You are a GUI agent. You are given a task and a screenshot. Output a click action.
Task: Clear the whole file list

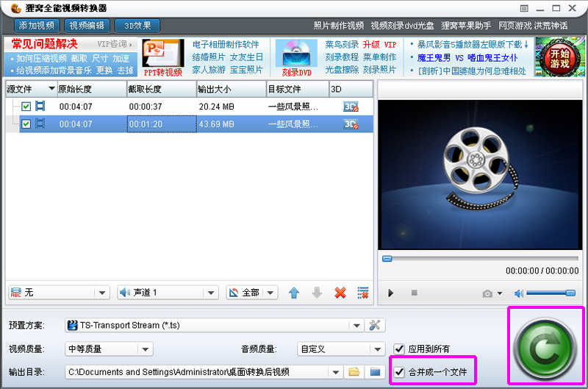point(363,293)
